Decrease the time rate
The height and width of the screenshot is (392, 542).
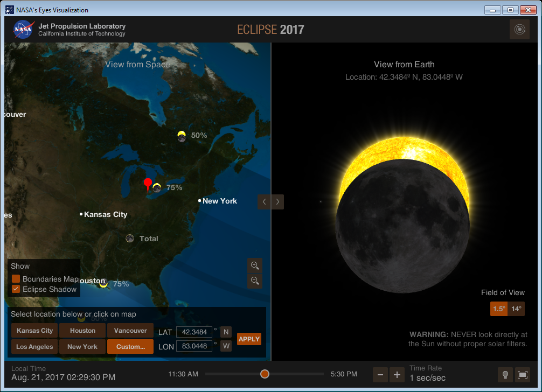pyautogui.click(x=380, y=375)
